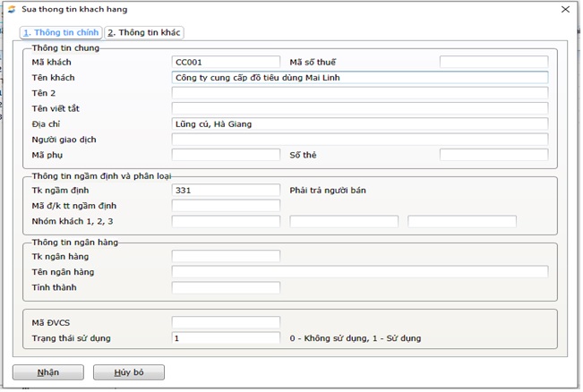Select the Tên khách text field
The image size is (583, 392).
(359, 78)
